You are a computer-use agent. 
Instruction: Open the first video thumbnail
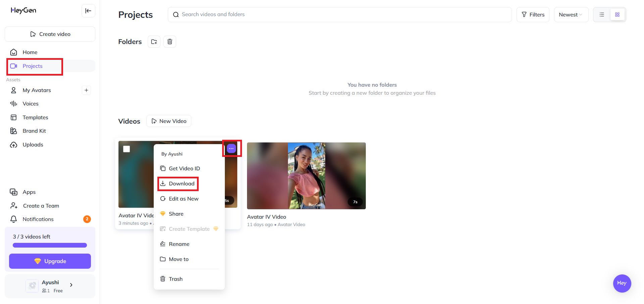(x=136, y=174)
